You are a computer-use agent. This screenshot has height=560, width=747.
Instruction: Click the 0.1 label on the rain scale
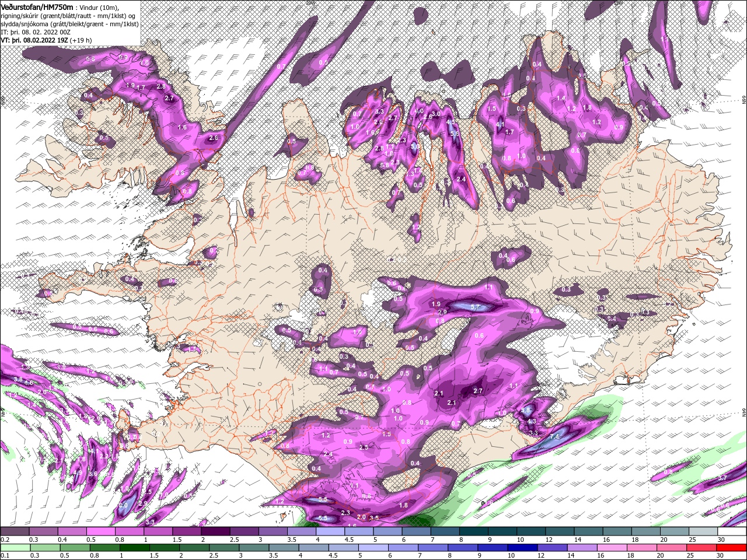[x=5, y=556]
